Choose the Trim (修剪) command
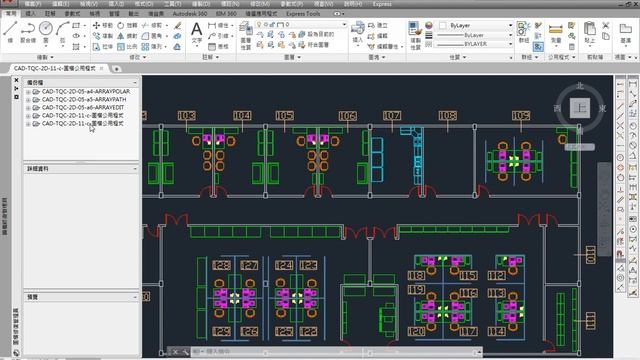The image size is (640, 360). [x=152, y=25]
